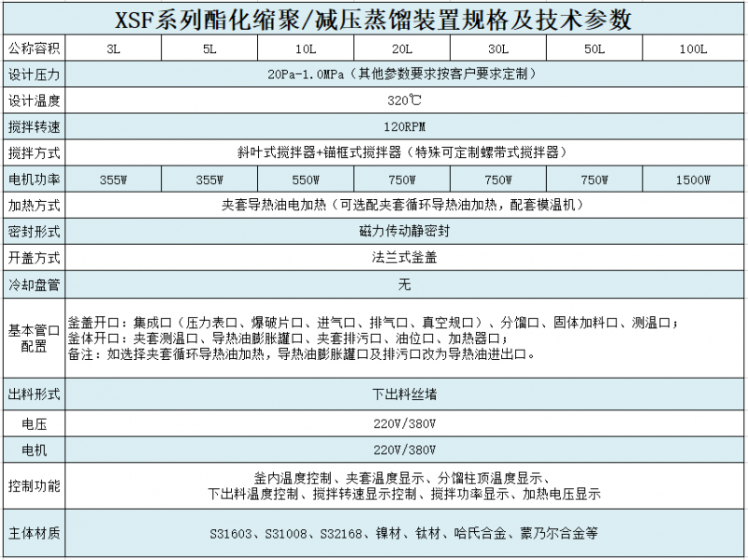Select the 磁力传动静密封 seal type value
This screenshot has width=748, height=560.
coord(403,231)
